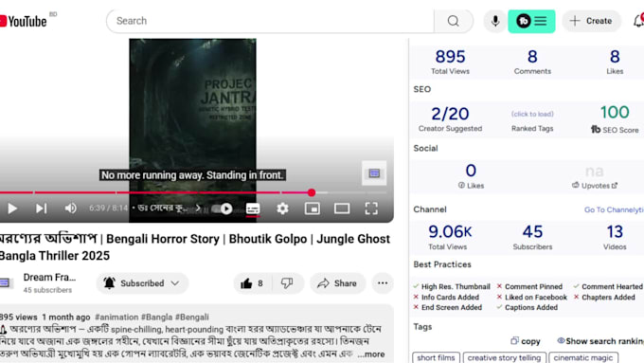Image resolution: width=644 pixels, height=363 pixels.
Task: Open the player settings gear
Action: (x=282, y=209)
